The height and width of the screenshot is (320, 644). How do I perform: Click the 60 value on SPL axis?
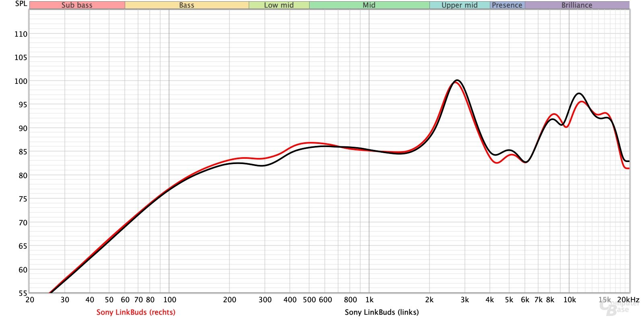pos(23,270)
